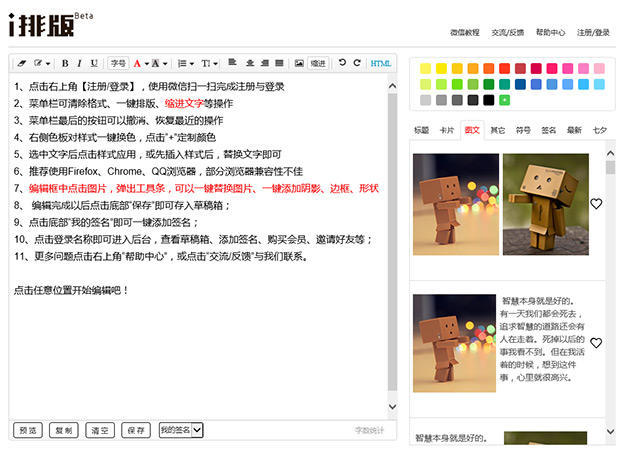Favorite the image-with-text template with heart
This screenshot has width=640, height=452.
coord(596,343)
